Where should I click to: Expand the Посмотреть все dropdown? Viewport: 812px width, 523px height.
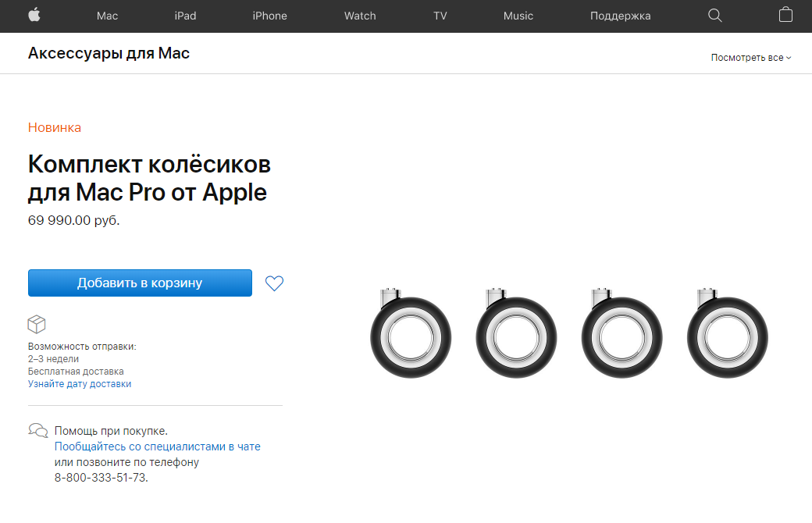point(751,58)
